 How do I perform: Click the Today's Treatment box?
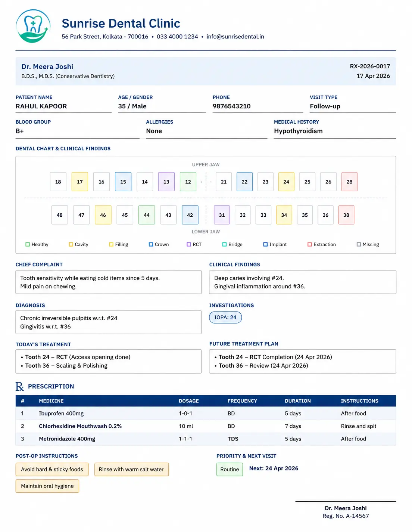pos(109,361)
